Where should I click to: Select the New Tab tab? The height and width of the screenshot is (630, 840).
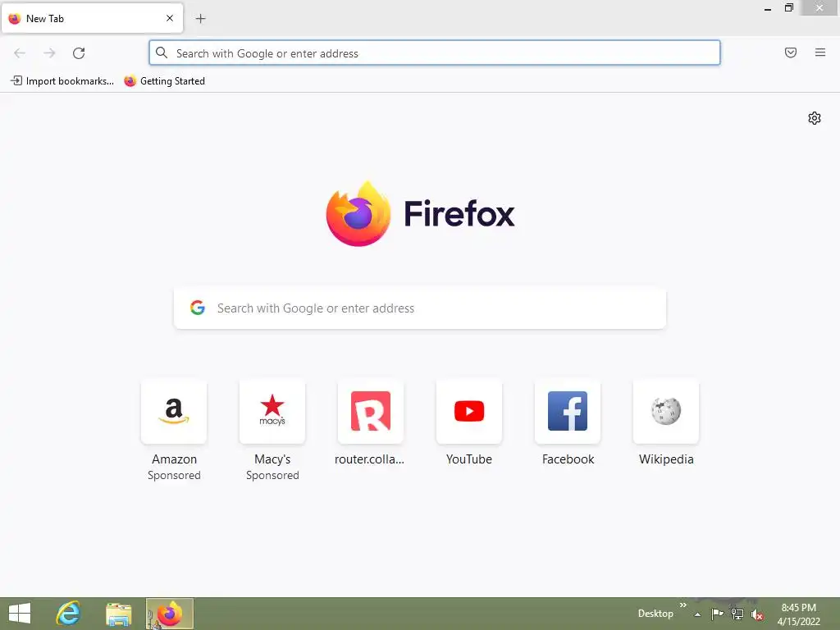pos(92,18)
